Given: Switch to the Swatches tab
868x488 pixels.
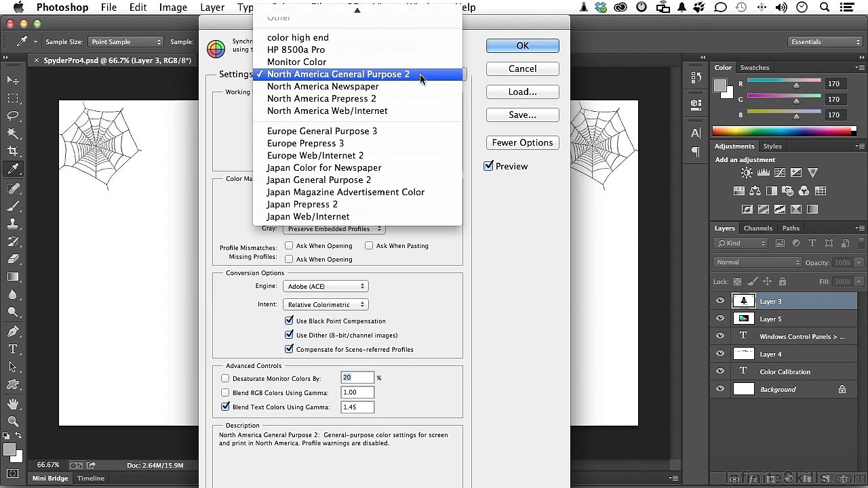Looking at the screenshot, I should point(755,68).
